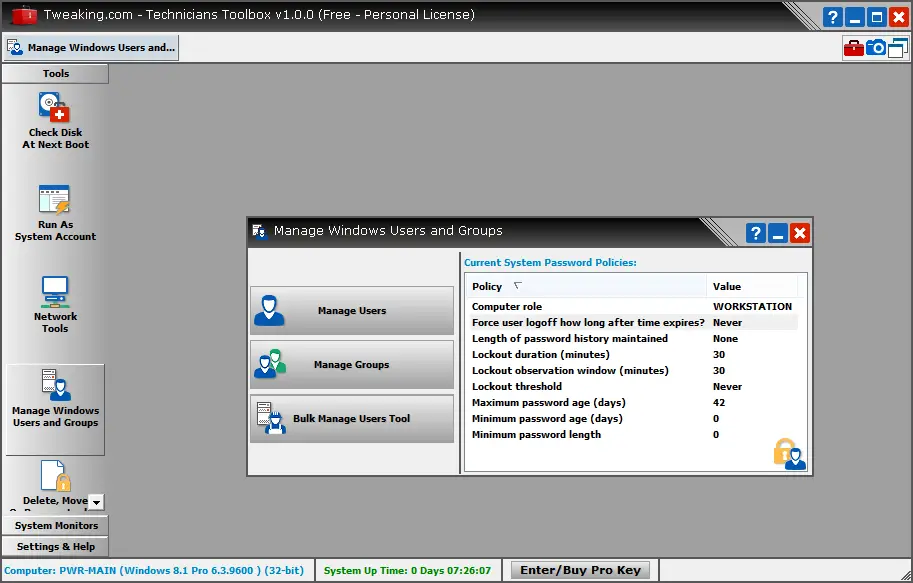
Task: Click the red toolbox icon in top toolbar
Action: pos(854,48)
